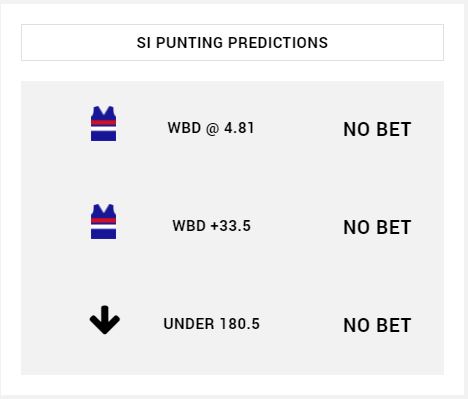
Task: Select the 180.5 total points value
Action: point(240,324)
